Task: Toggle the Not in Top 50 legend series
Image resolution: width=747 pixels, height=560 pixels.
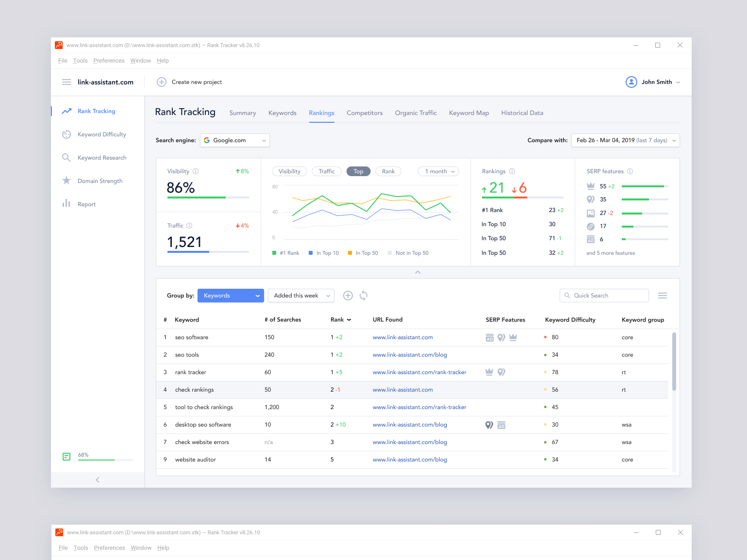Action: 408,253
